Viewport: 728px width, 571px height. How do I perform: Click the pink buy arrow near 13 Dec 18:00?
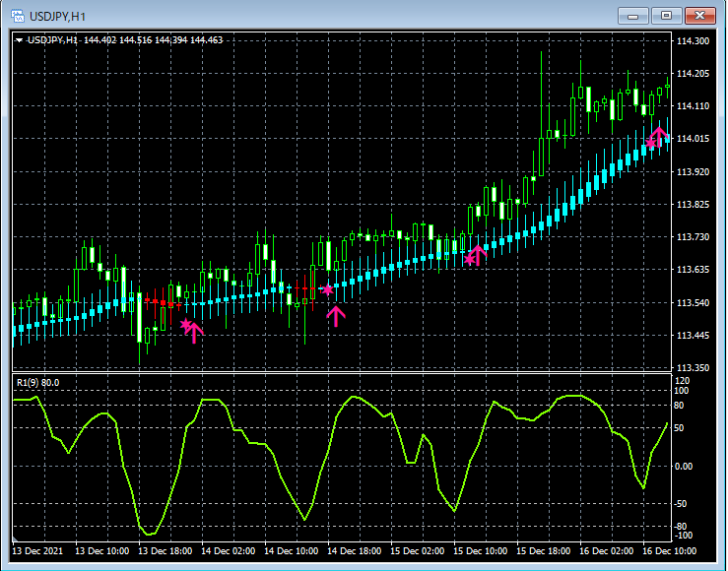pos(195,333)
